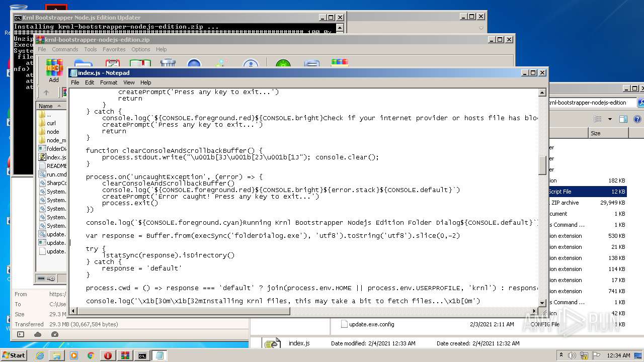Select node folder in WinRAR list
Viewport: 644px width, 362px height.
click(52, 132)
